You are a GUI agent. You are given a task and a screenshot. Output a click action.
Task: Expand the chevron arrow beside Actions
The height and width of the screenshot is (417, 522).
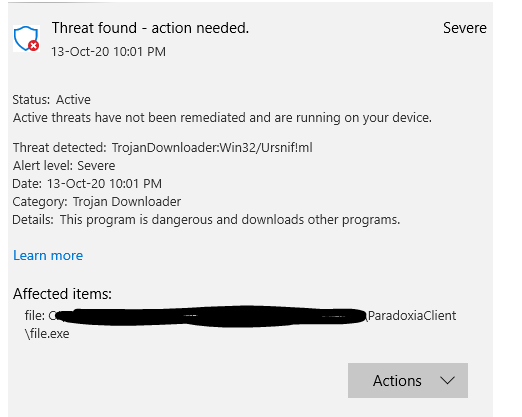pos(447,380)
